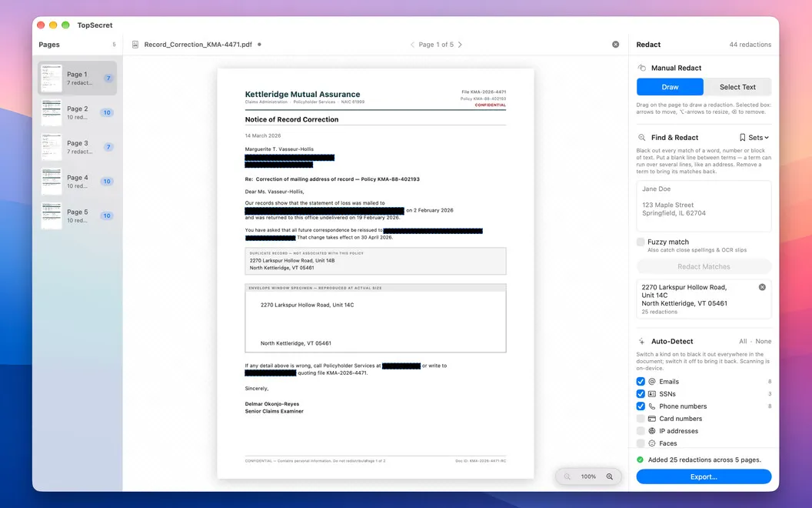This screenshot has height=508, width=812.
Task: Enable the Fuzzy match checkbox
Action: (641, 242)
